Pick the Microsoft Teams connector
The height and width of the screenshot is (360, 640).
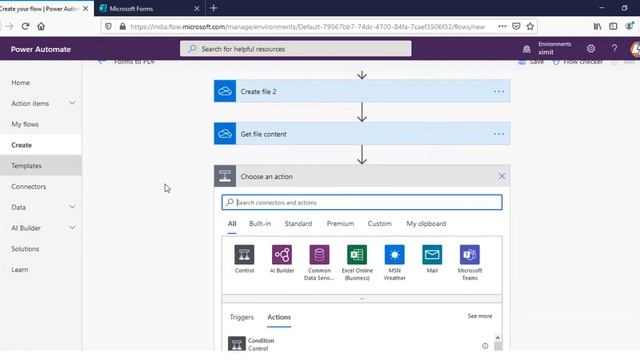(469, 255)
